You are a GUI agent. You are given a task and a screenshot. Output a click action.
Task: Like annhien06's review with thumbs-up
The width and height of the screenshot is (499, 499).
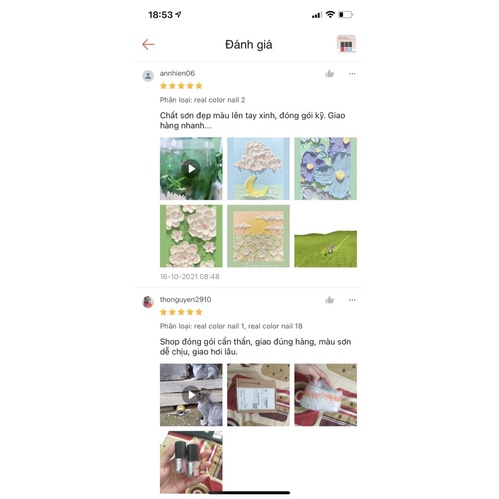click(x=329, y=74)
